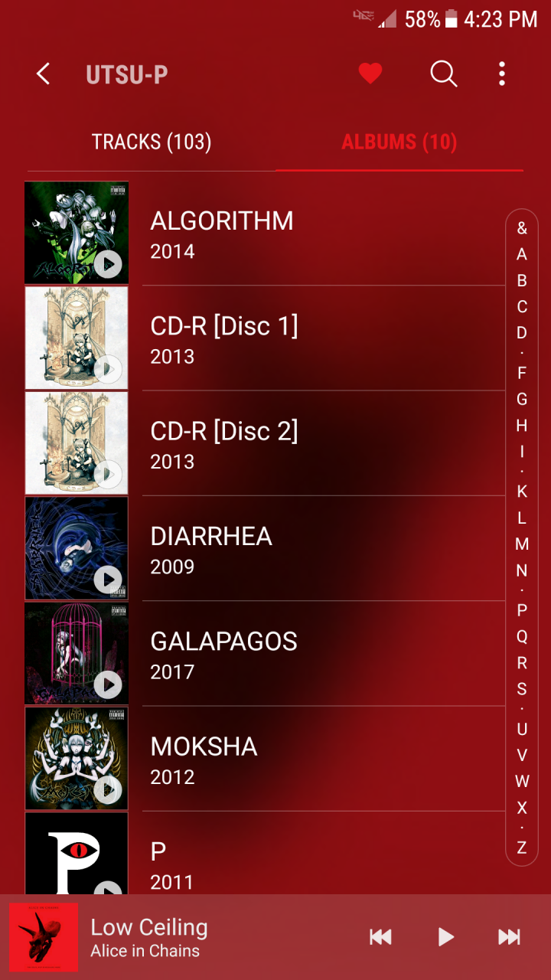Hit the play icon on GALAPAGOS cover
Screen dimensions: 551x980
[x=108, y=684]
